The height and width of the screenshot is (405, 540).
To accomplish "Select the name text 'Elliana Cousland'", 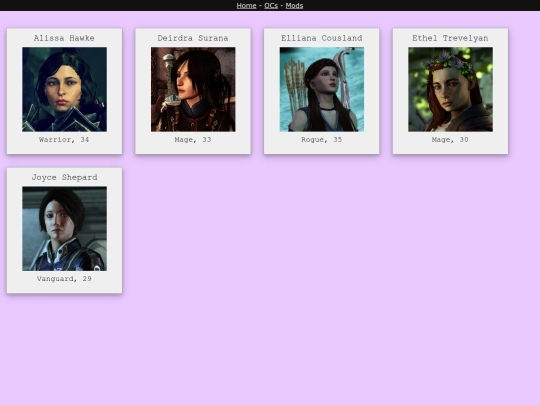I will (322, 38).
